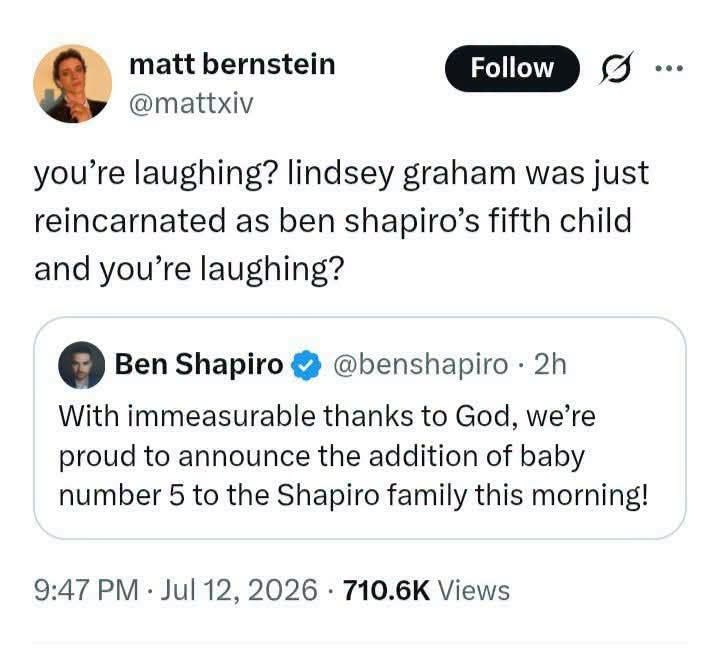Select the quoted text 'Shapiro family this morning!'
Screen dimensions: 720x662
[463, 496]
